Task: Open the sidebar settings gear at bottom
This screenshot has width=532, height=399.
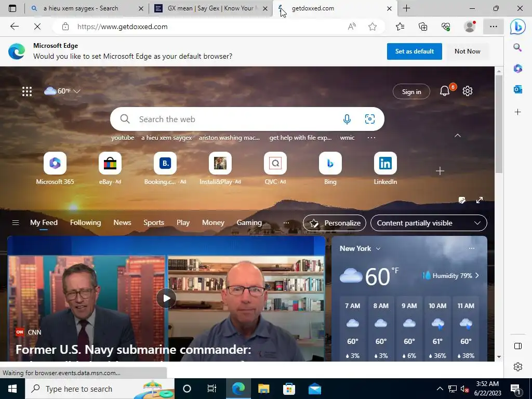Action: click(x=517, y=367)
